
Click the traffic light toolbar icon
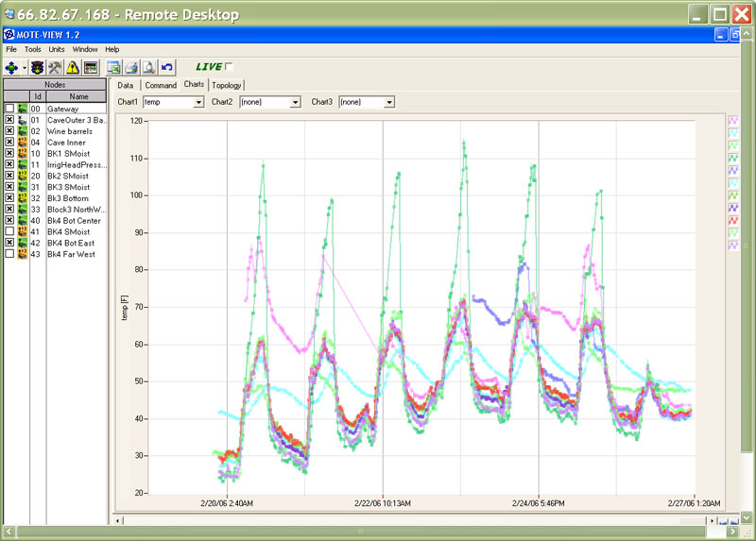point(38,67)
